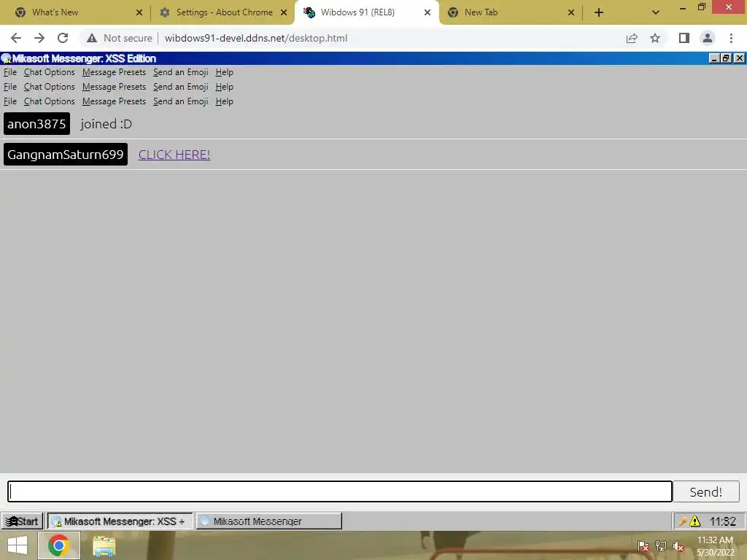Viewport: 747px width, 560px height.
Task: Close the New Tab tab
Action: (x=571, y=12)
